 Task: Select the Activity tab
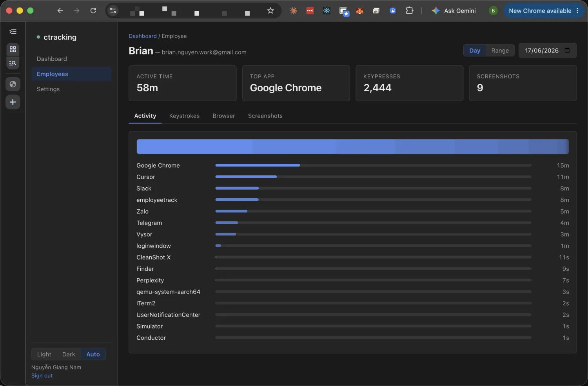[x=145, y=116]
